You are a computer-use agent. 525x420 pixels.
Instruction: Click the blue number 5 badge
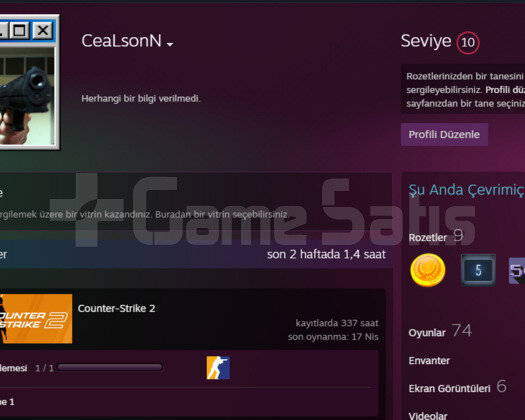tap(478, 270)
